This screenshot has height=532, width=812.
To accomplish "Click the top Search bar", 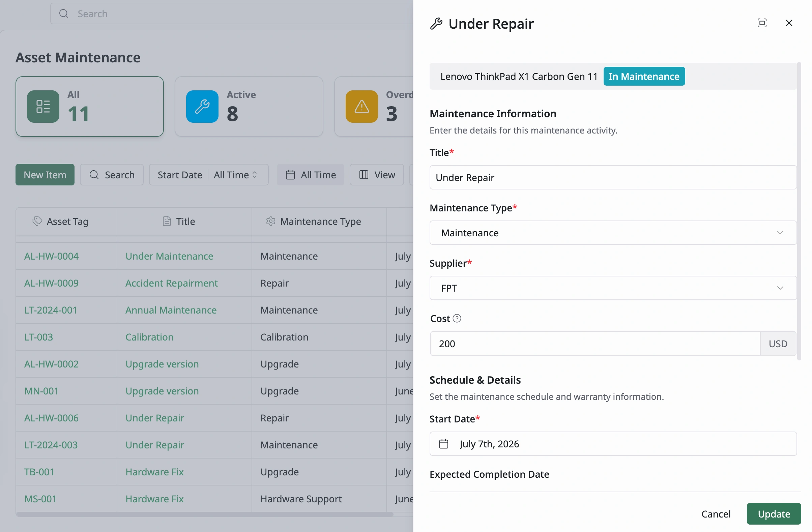I will click(x=232, y=13).
